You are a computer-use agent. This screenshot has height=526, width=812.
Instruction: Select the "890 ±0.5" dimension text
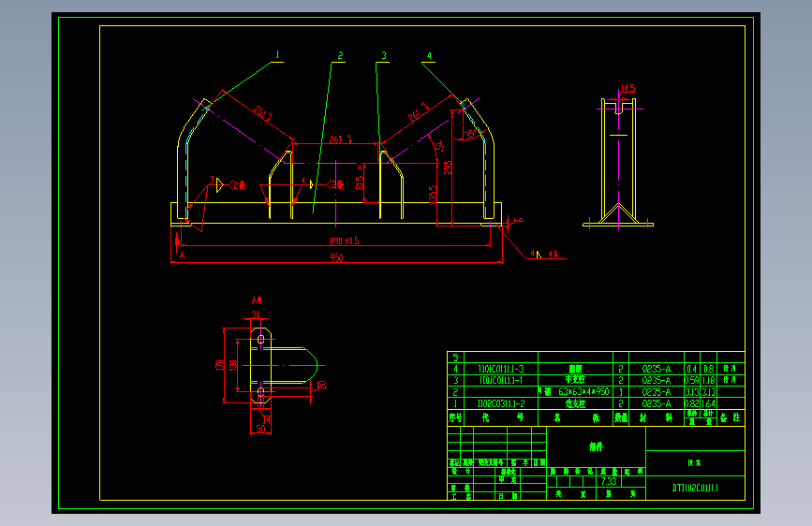pos(344,241)
